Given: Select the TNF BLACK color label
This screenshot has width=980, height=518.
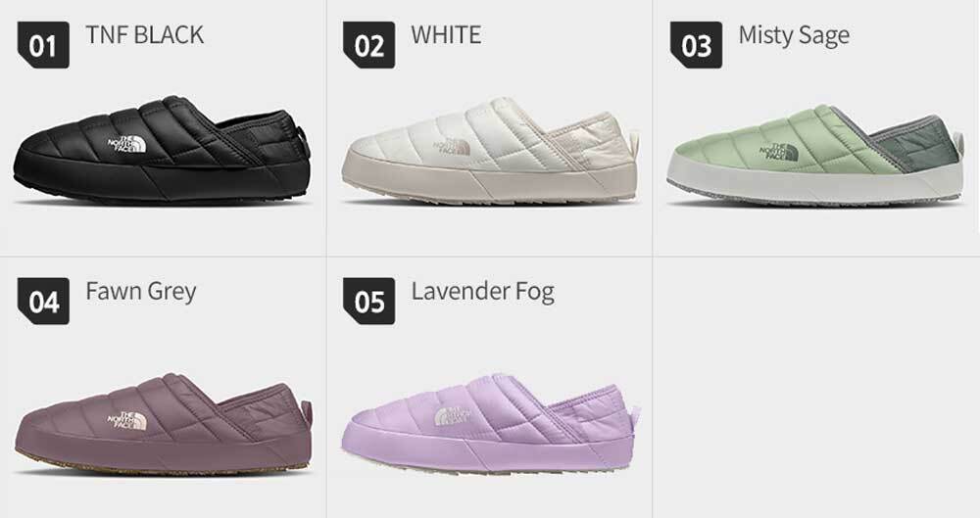Looking at the screenshot, I should coord(144,35).
